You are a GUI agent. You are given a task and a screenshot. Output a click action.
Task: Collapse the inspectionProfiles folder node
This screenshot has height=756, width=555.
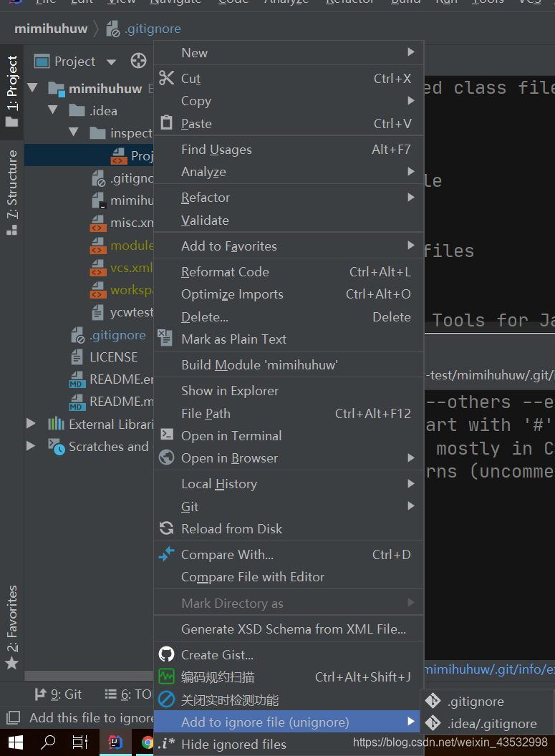point(73,132)
